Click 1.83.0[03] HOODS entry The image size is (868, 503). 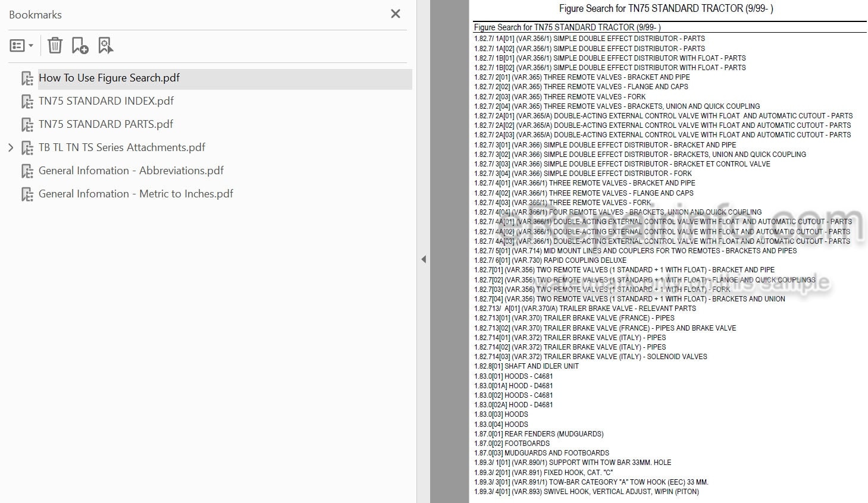coord(501,414)
